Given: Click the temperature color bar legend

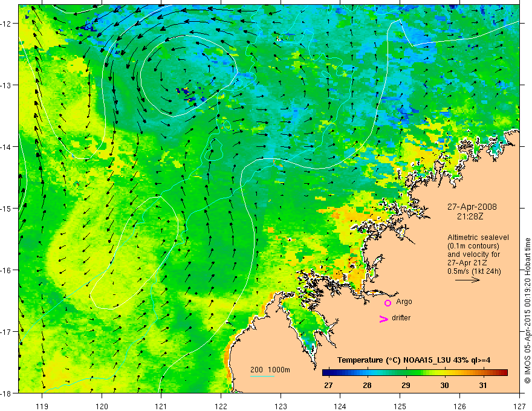Looking at the screenshot, I should pos(415,373).
